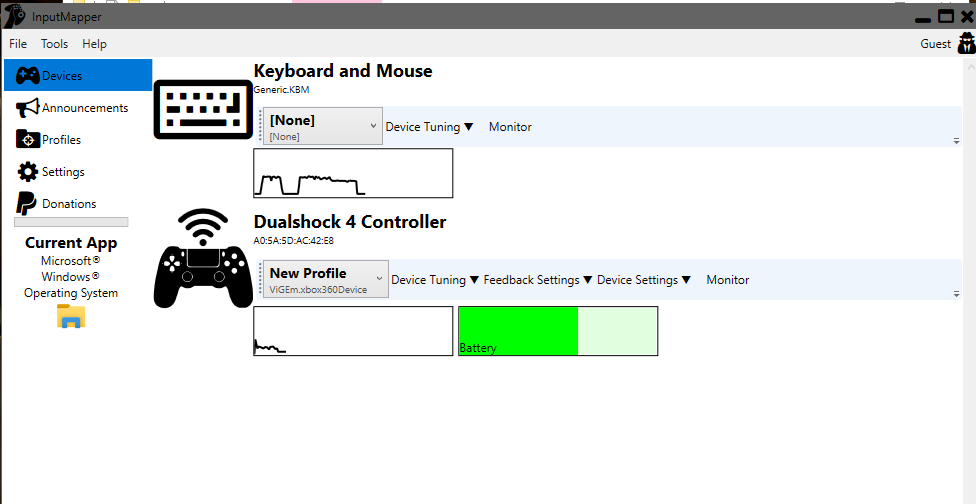Open the New Profile dropdown for Dualshock

tap(325, 280)
